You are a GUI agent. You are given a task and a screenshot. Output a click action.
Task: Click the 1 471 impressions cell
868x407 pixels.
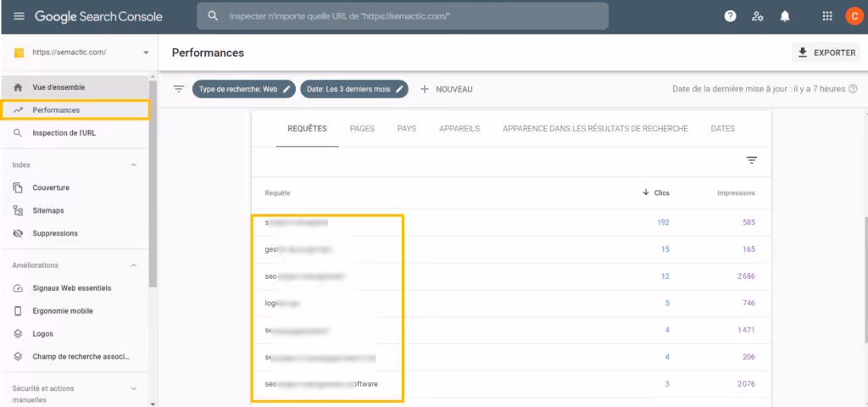click(746, 330)
